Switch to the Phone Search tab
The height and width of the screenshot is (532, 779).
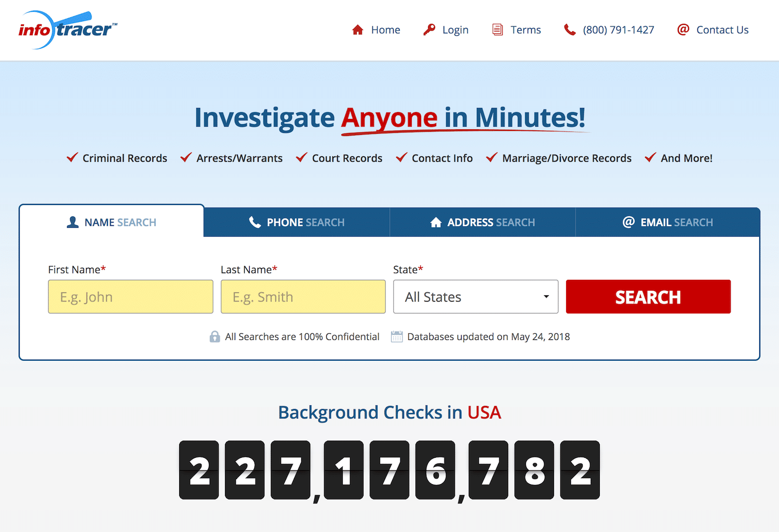tap(297, 222)
